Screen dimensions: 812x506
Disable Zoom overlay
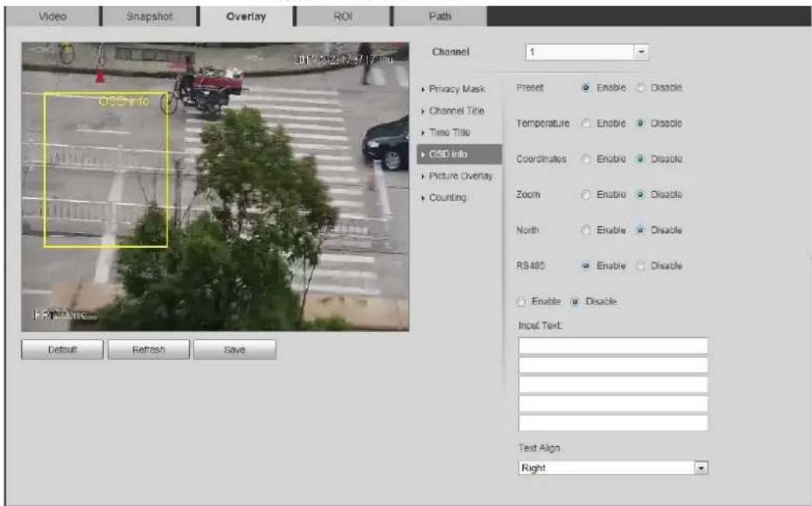tap(640, 195)
